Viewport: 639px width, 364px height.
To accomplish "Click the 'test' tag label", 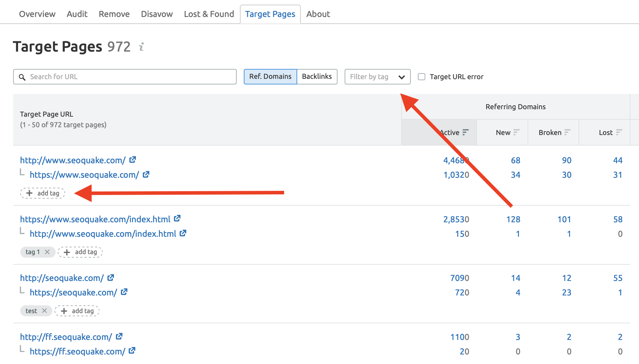I will (x=31, y=311).
